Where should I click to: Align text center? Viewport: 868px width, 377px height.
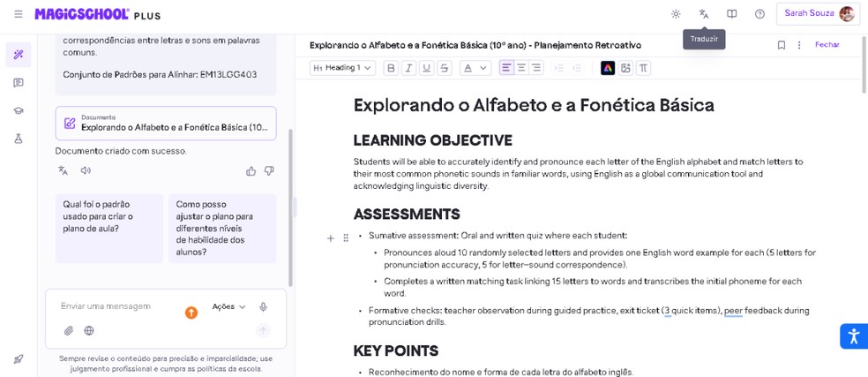(521, 68)
